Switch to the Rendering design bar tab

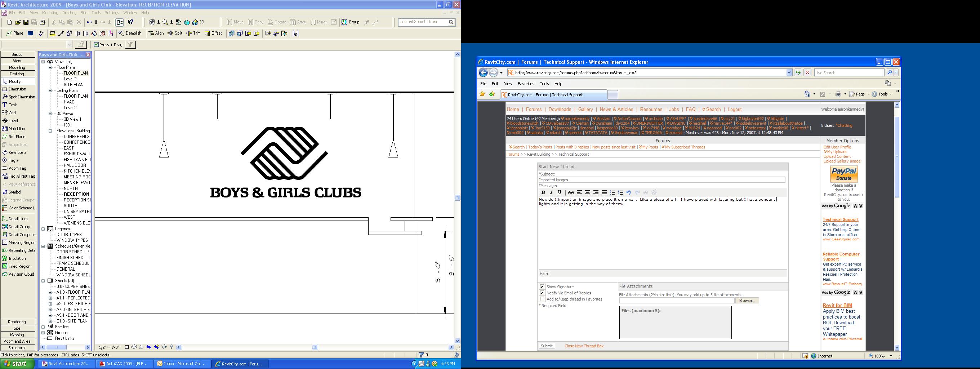tap(17, 322)
